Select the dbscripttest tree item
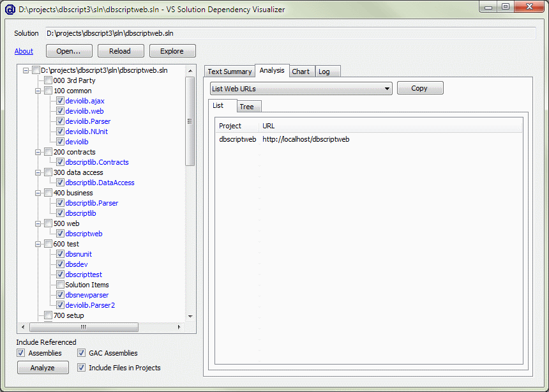The image size is (549, 392). coord(84,275)
